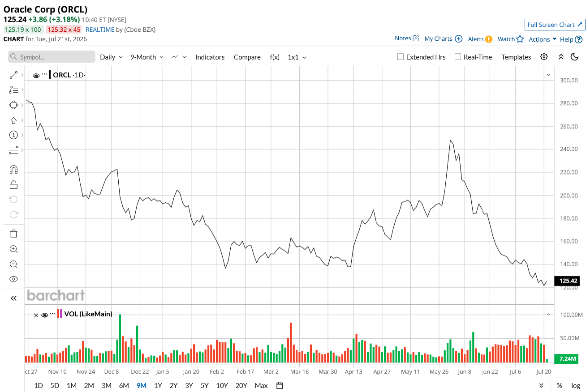Collapse the main price pane chevron
This screenshot has height=392, width=586.
point(548,75)
